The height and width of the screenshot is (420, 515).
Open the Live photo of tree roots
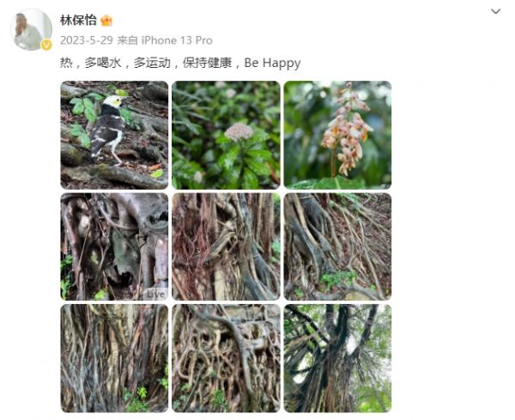pyautogui.click(x=114, y=247)
